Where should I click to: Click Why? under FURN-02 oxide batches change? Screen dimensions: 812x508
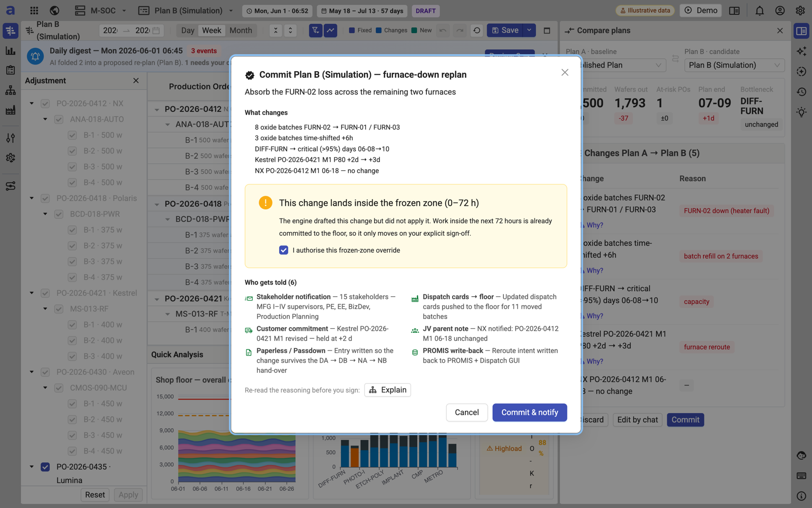(595, 225)
